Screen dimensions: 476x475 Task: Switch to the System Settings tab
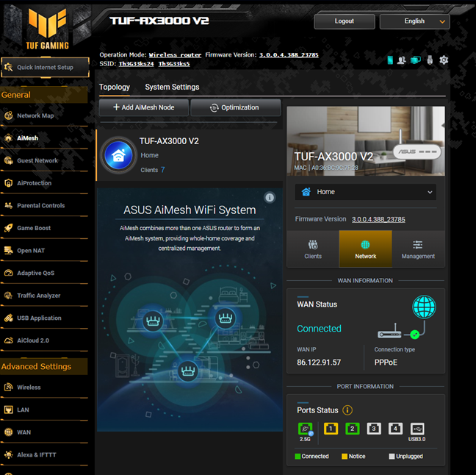coord(172,87)
